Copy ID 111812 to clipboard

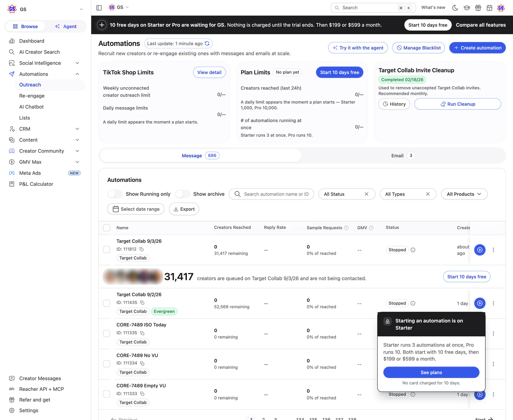[141, 249]
